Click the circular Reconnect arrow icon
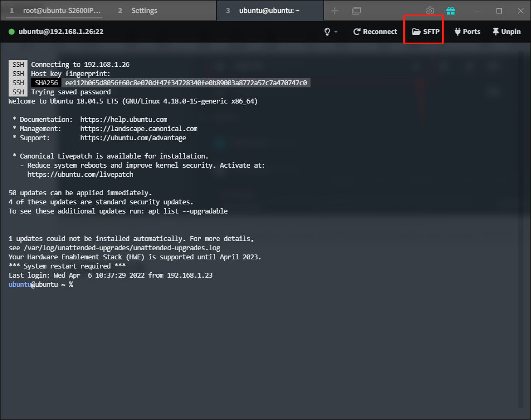This screenshot has height=420, width=531. click(x=356, y=31)
